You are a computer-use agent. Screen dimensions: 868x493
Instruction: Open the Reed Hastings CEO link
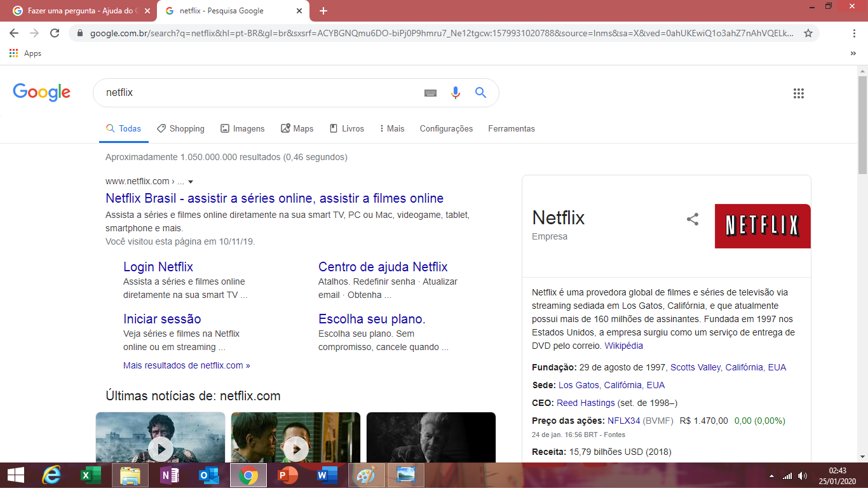coord(586,403)
